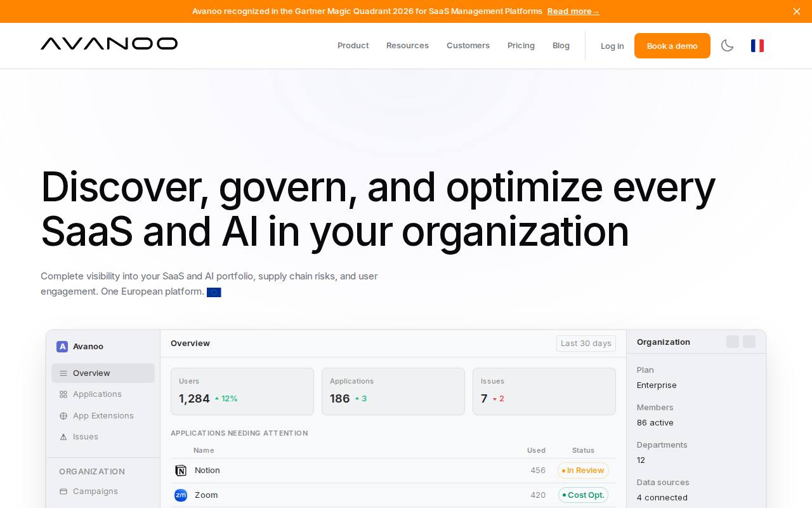Select Overview in the dashboard sidebar
The image size is (812, 508).
pyautogui.click(x=103, y=373)
